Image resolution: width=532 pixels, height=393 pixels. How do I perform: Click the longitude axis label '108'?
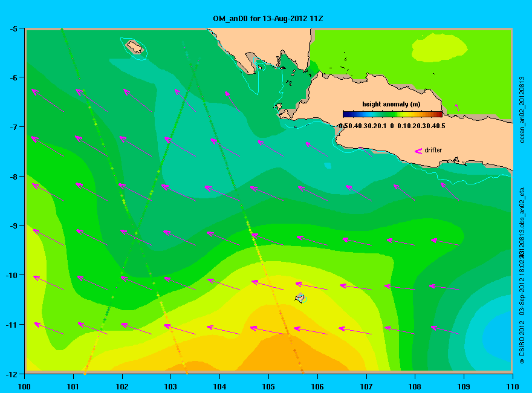pyautogui.click(x=415, y=386)
